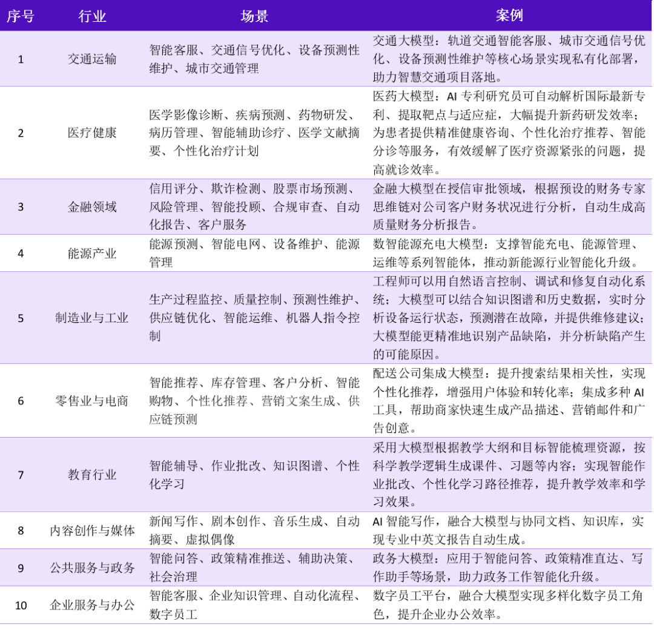The width and height of the screenshot is (654, 644).
Task: Click the 序号 column header
Action: point(21,16)
